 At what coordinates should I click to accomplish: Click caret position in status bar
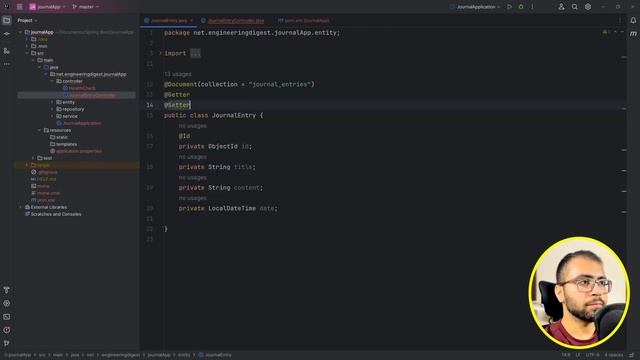coord(566,355)
